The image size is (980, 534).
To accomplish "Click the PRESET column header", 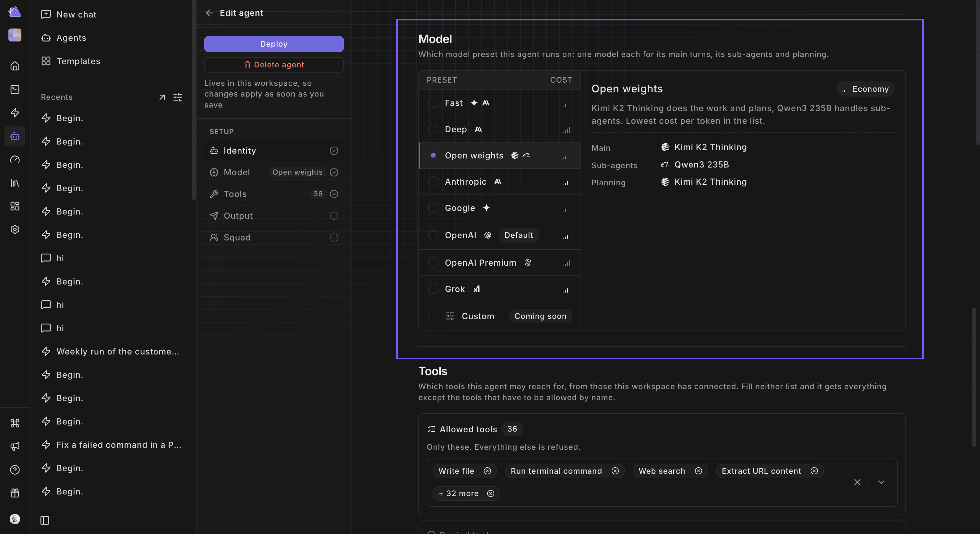I will tap(442, 80).
